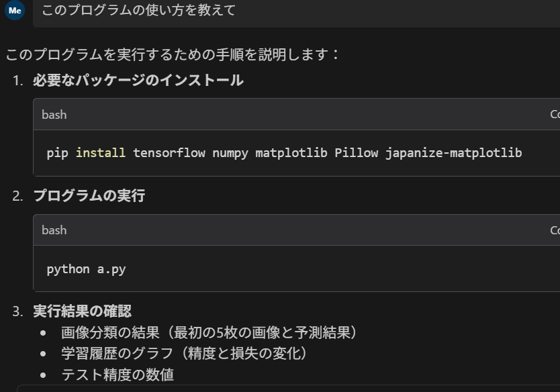Click the intro line explaining 実行するための手順
Image resolution: width=560 pixels, height=392 pixels.
tap(171, 54)
